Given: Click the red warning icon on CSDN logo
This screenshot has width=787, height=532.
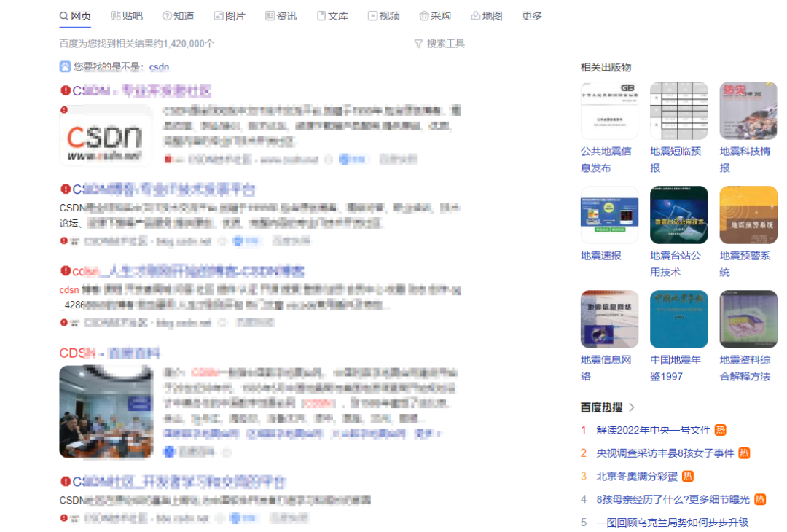Looking at the screenshot, I should click(63, 109).
